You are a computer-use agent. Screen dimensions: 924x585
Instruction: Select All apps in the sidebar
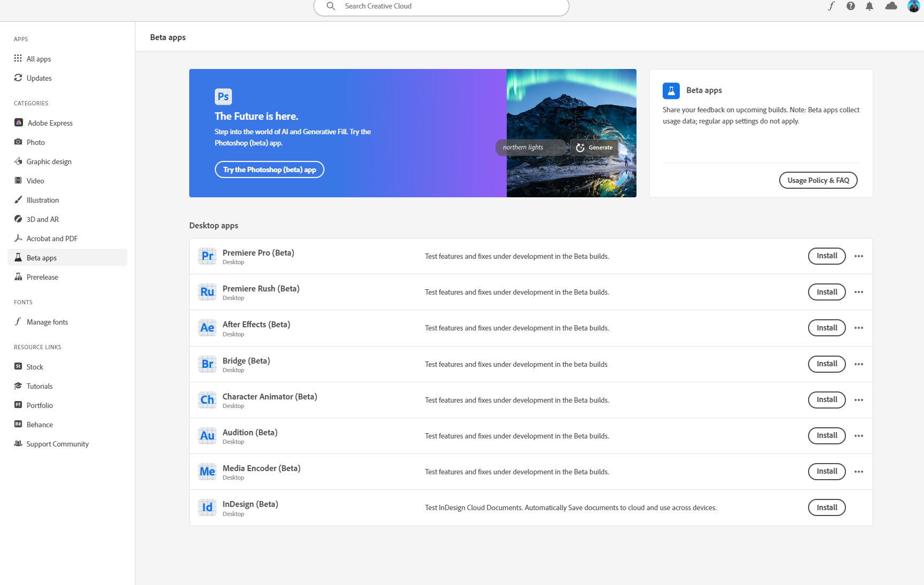point(38,59)
